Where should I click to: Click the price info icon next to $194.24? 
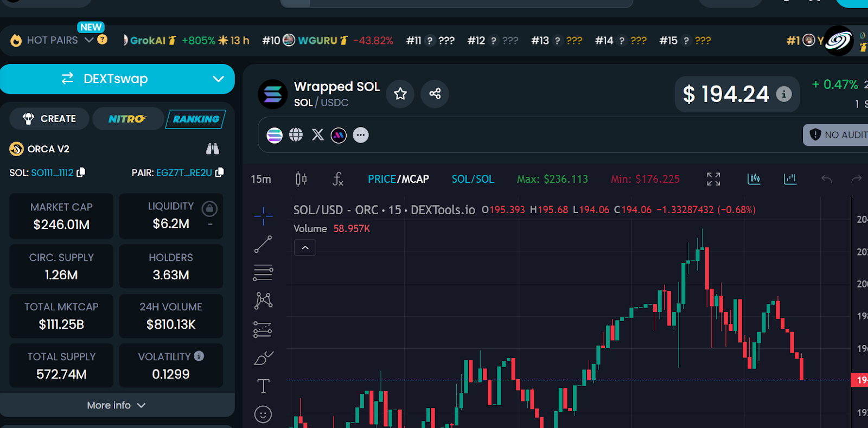[x=783, y=94]
